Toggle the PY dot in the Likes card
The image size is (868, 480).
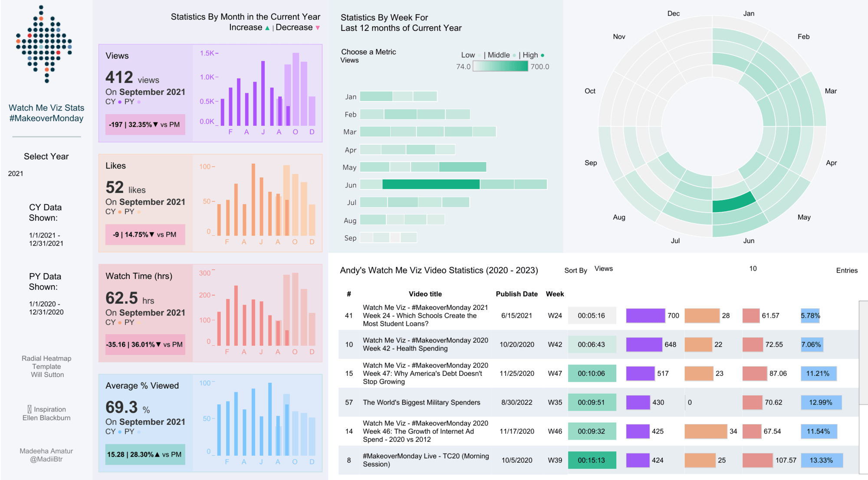pyautogui.click(x=139, y=211)
